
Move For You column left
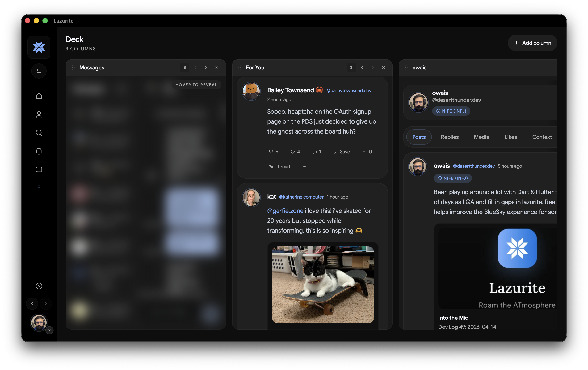362,68
